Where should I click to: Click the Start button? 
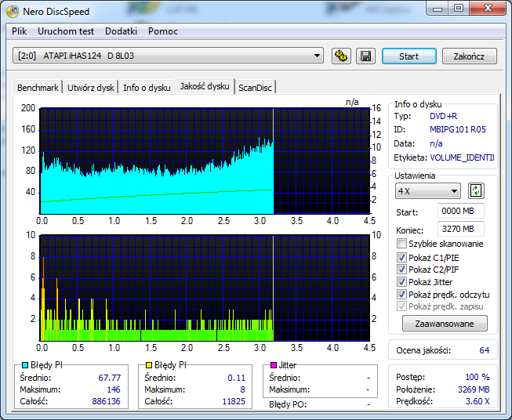[x=409, y=56]
